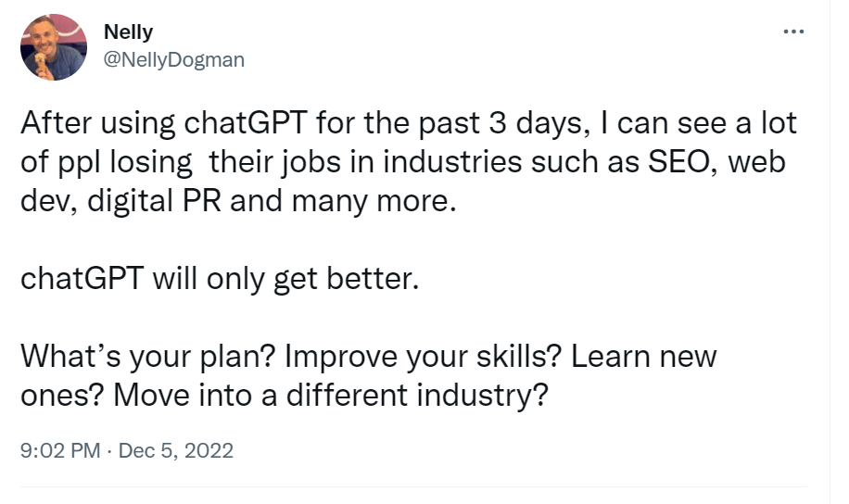
Task: Click 'After using chatGPT' opening words
Action: 164,123
